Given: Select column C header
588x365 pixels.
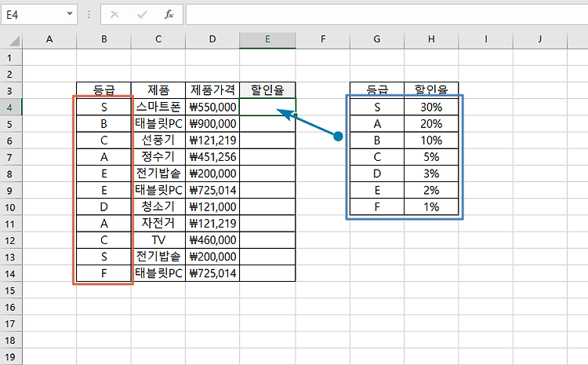Looking at the screenshot, I should 158,39.
